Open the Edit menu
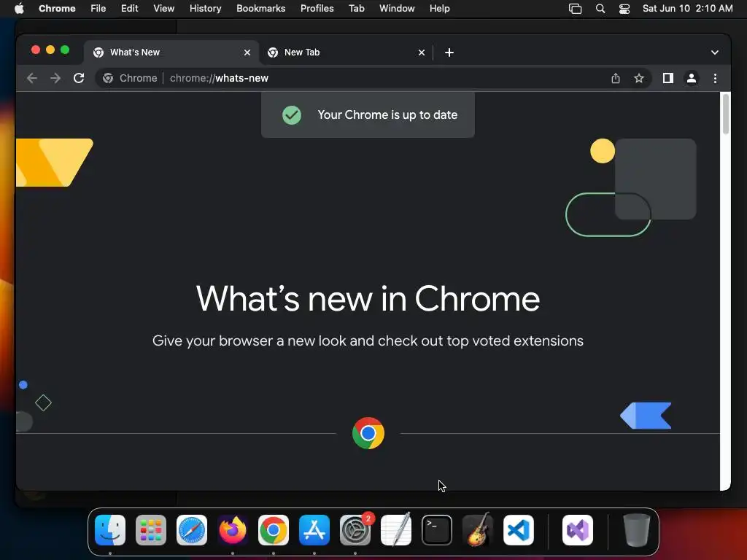The height and width of the screenshot is (560, 747). click(130, 9)
